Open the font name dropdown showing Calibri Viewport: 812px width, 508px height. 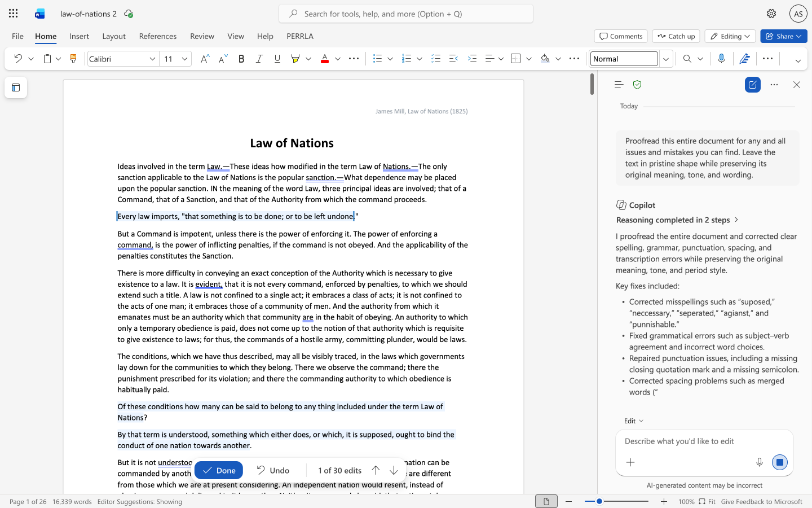[152, 59]
